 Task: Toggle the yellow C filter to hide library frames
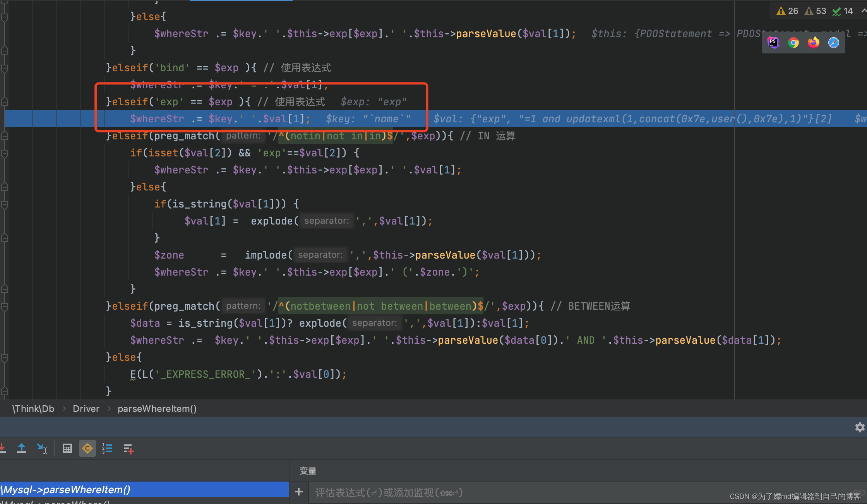(87, 448)
